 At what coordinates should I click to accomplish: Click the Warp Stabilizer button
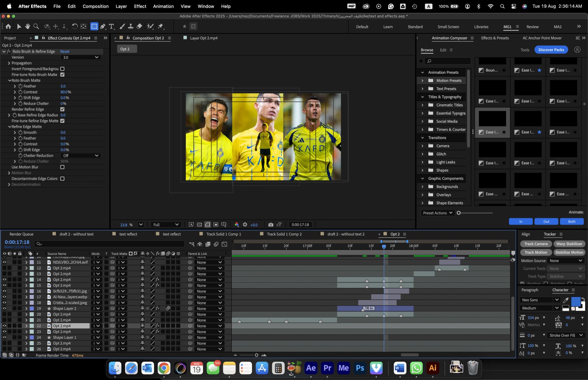click(x=569, y=244)
